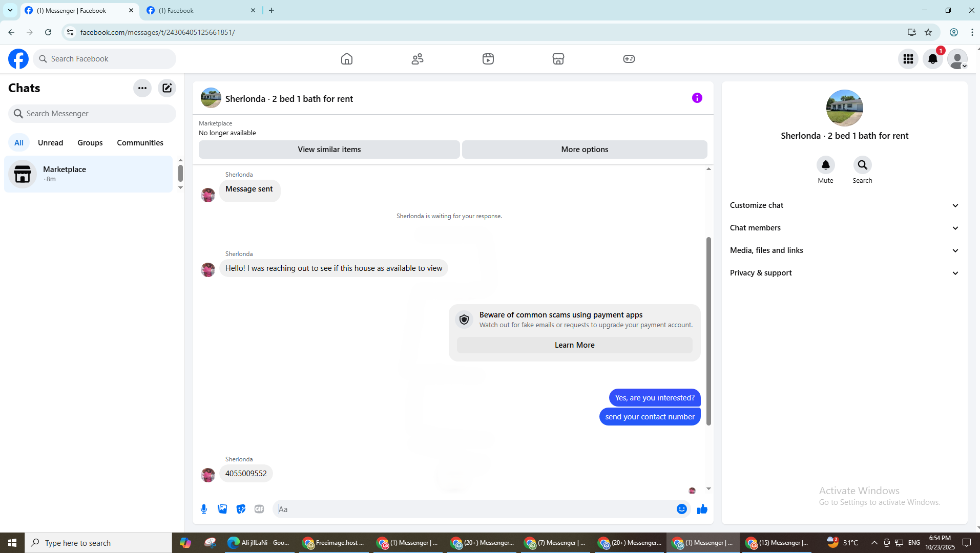View site information icon in address bar
This screenshot has width=980, height=553.
pyautogui.click(x=70, y=32)
